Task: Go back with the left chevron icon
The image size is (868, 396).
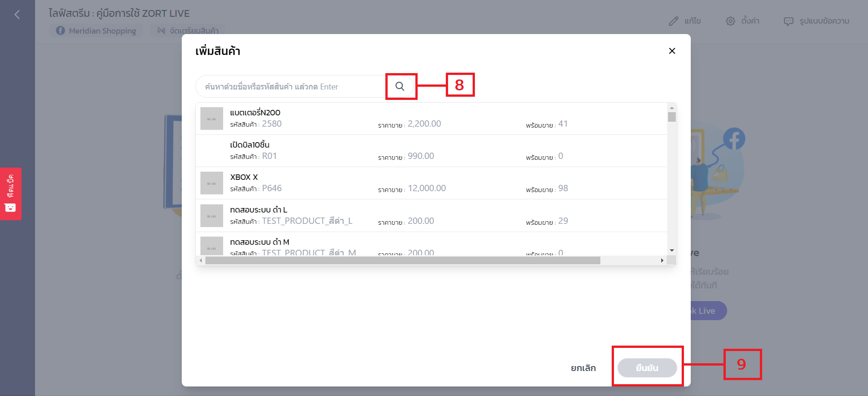Action: [x=17, y=15]
